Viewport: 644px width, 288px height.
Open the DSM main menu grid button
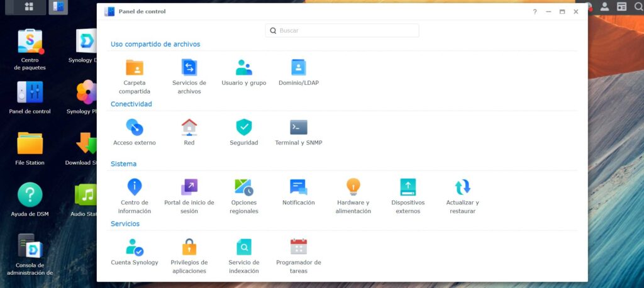coord(29,6)
